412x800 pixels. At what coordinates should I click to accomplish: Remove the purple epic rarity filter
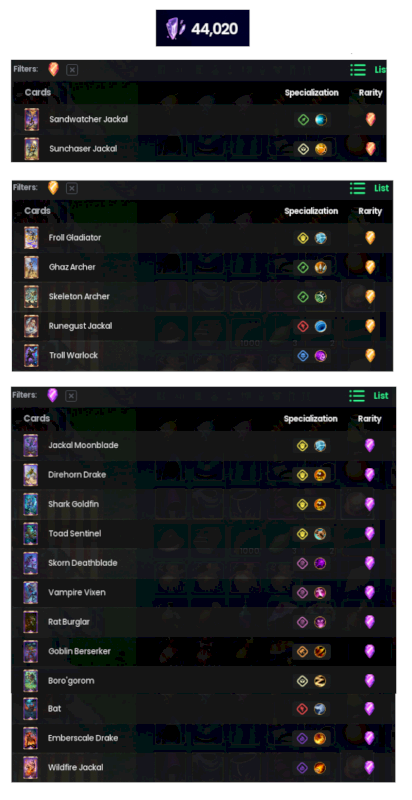click(71, 395)
